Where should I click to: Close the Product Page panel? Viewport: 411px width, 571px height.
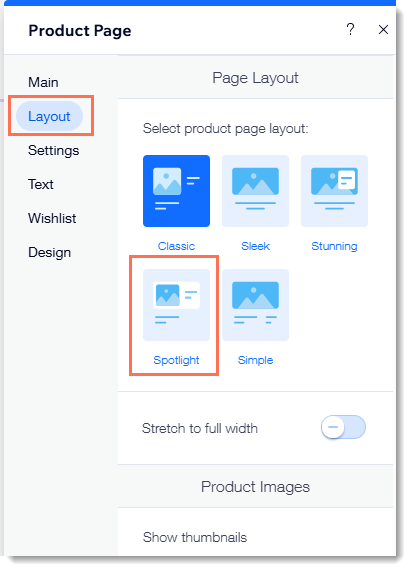pyautogui.click(x=383, y=29)
